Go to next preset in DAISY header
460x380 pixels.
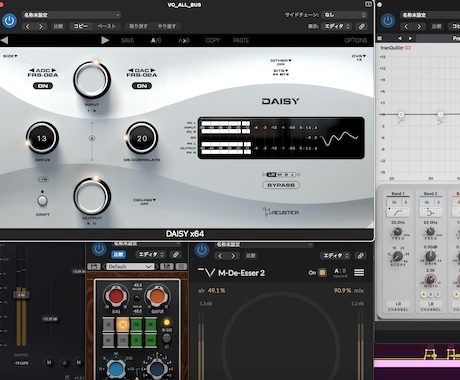[x=41, y=26]
